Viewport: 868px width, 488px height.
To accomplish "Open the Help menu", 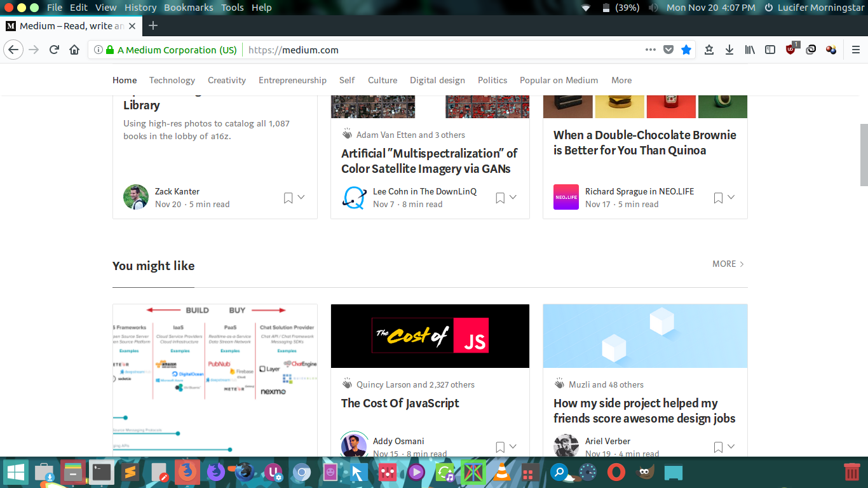I will point(262,8).
